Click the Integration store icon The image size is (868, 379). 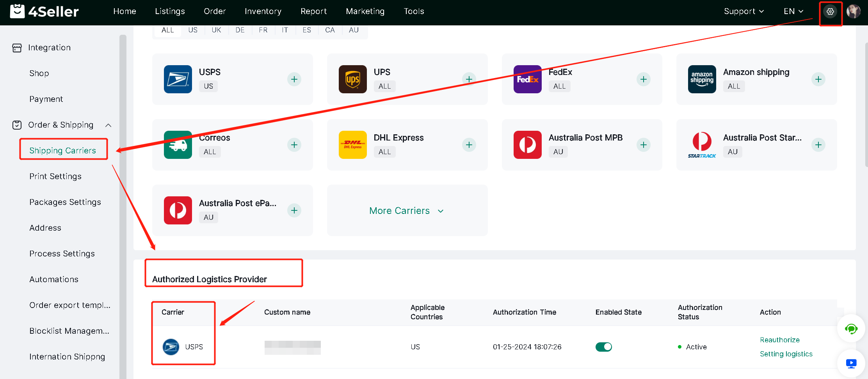(x=17, y=48)
